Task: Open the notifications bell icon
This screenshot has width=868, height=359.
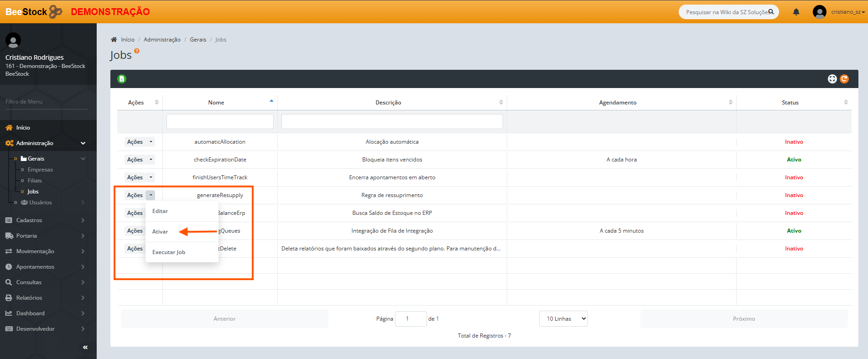Action: pyautogui.click(x=796, y=12)
